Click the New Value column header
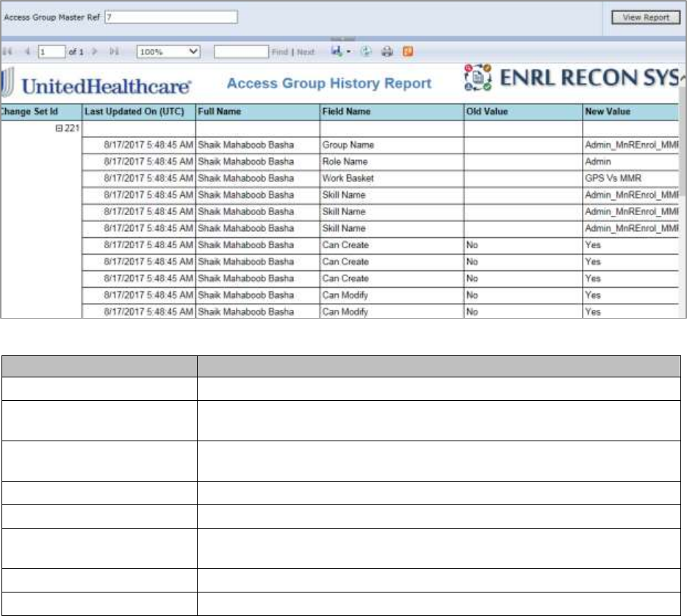The width and height of the screenshot is (687, 616). [631, 112]
